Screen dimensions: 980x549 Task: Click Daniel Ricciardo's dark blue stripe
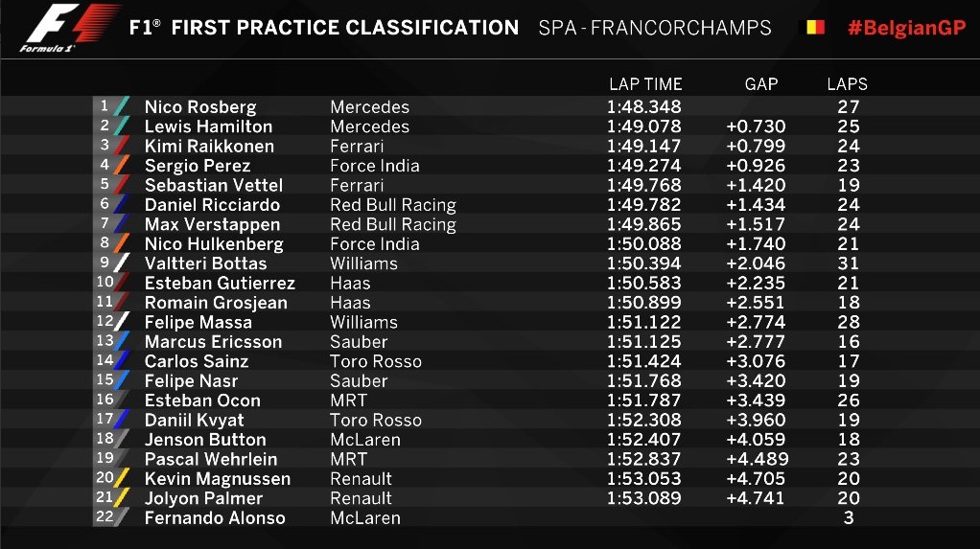(x=122, y=204)
